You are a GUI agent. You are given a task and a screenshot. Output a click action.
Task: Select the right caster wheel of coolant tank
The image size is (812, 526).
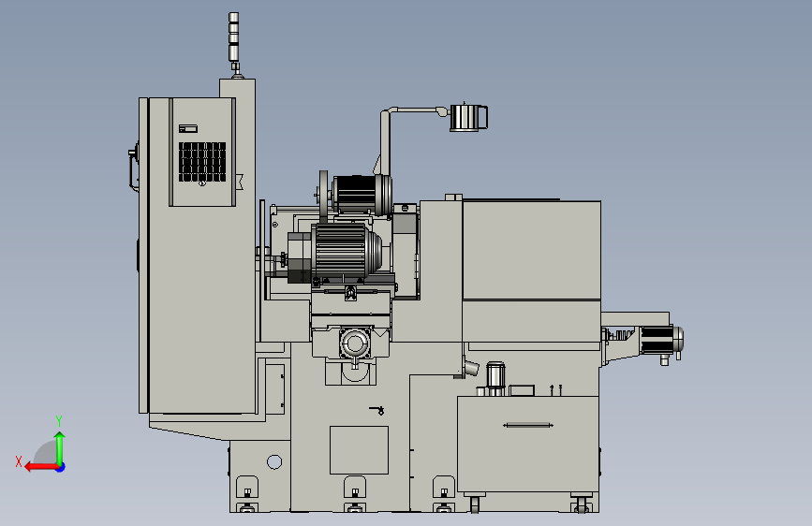tap(582, 504)
